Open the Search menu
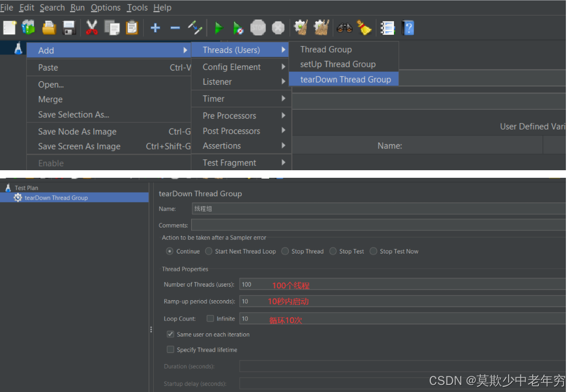Image resolution: width=573 pixels, height=392 pixels. pos(52,8)
